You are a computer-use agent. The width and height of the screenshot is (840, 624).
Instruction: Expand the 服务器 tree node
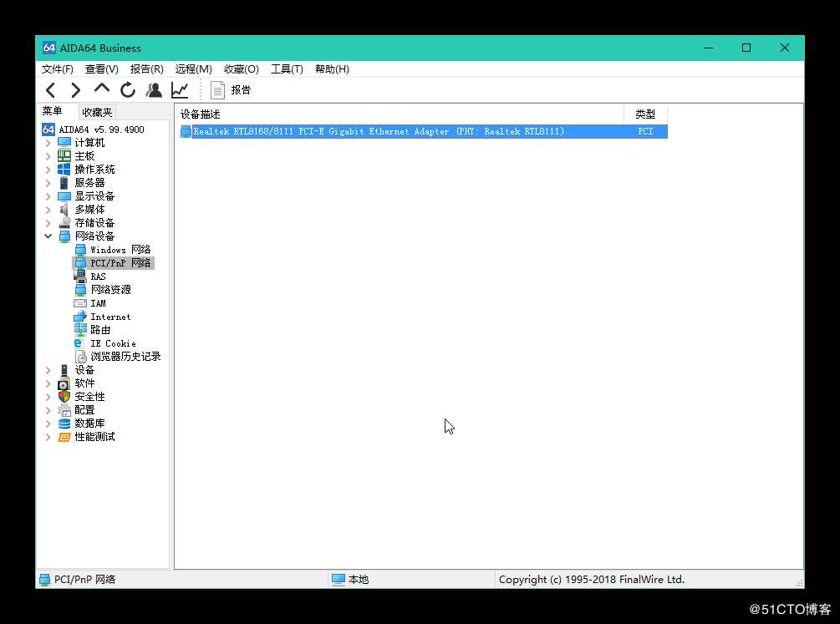(48, 183)
